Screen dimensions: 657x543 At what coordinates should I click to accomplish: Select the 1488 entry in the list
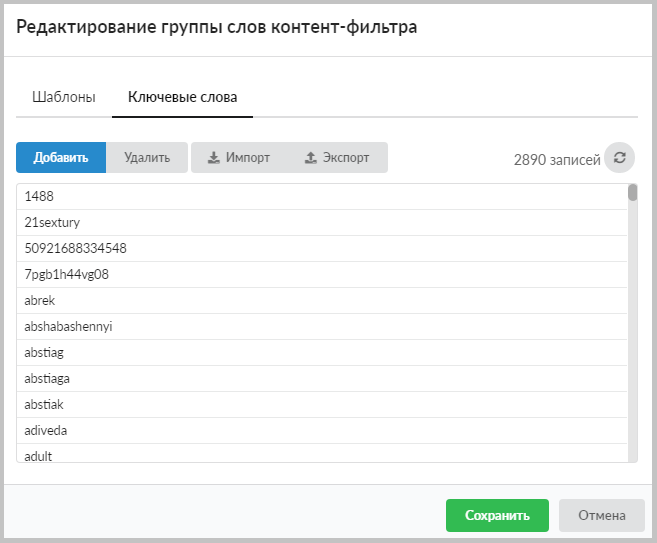(x=322, y=197)
